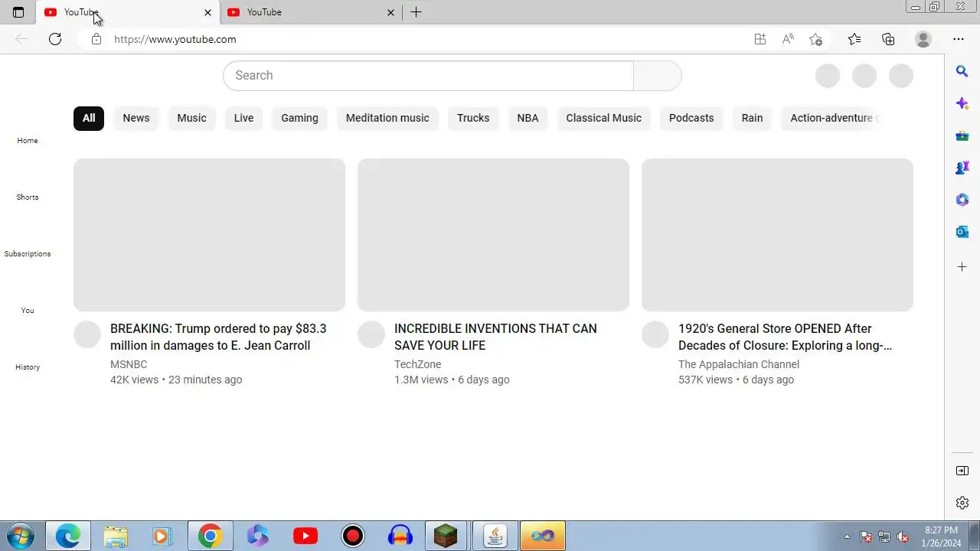The image size is (980, 551).
Task: Open You in YouTube sidebar
Action: pyautogui.click(x=28, y=311)
